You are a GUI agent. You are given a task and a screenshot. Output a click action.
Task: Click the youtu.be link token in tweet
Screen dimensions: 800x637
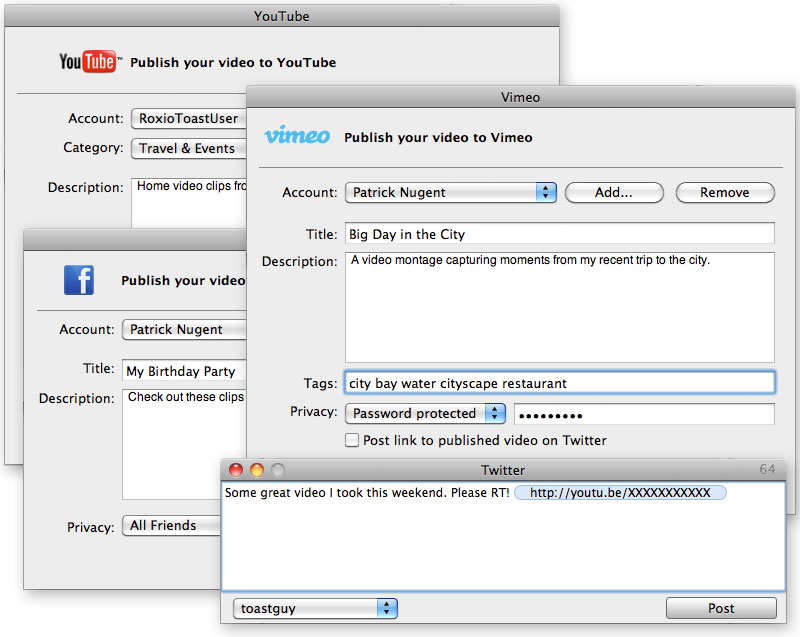[620, 493]
